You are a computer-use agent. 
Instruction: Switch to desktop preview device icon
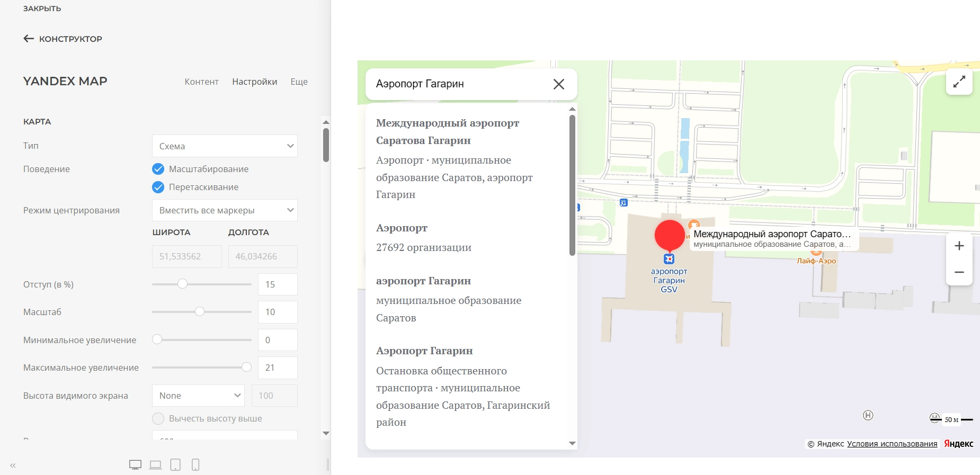[x=135, y=465]
